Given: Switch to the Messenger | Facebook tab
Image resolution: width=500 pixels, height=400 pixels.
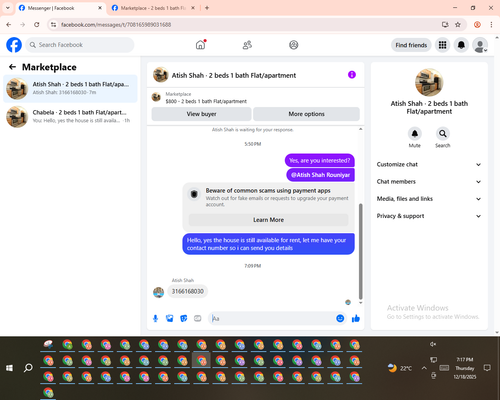Looking at the screenshot, I should coord(61,8).
